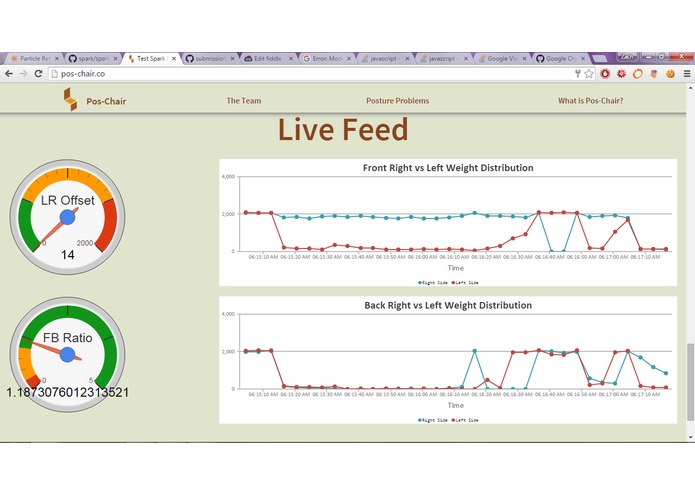Open a new browser tab

click(600, 58)
